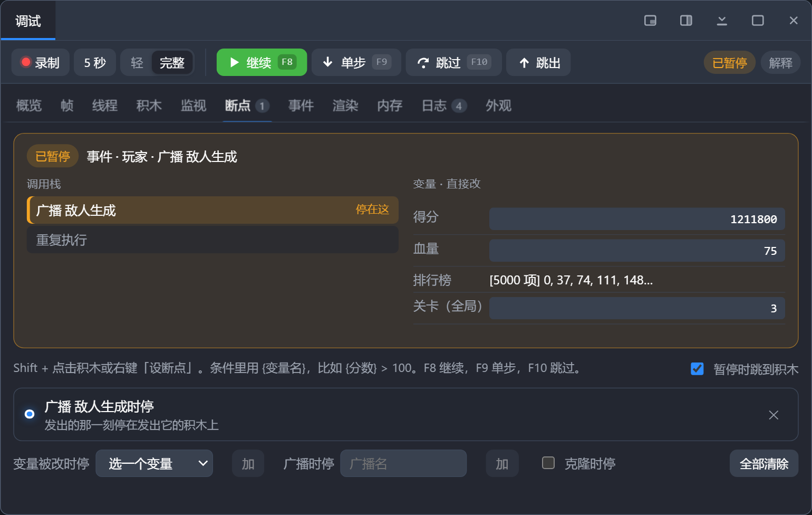This screenshot has width=812, height=515.
Task: Click the maximize window icon
Action: [x=758, y=21]
